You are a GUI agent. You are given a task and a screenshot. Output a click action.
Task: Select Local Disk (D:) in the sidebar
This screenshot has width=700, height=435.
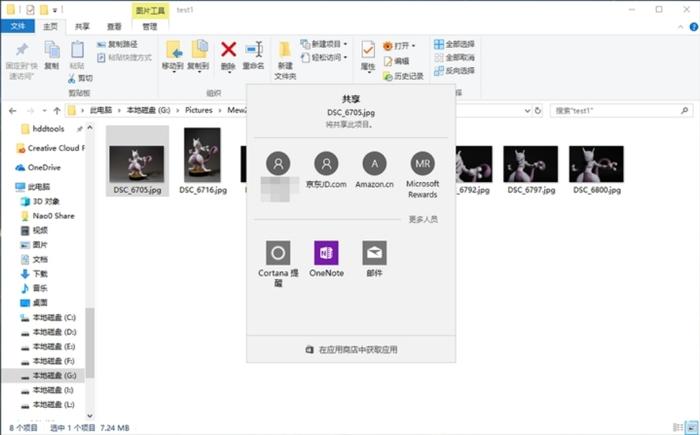[48, 332]
